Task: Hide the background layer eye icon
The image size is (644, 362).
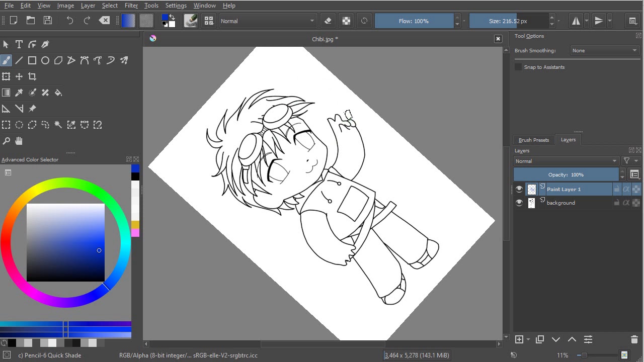Action: point(519,203)
